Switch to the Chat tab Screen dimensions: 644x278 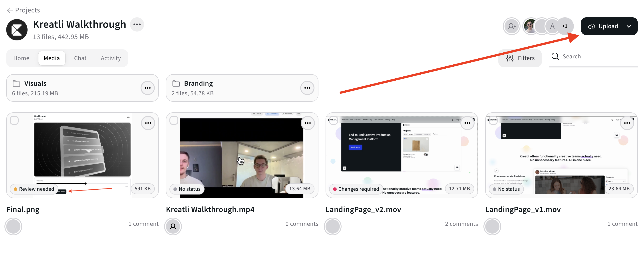click(x=80, y=58)
